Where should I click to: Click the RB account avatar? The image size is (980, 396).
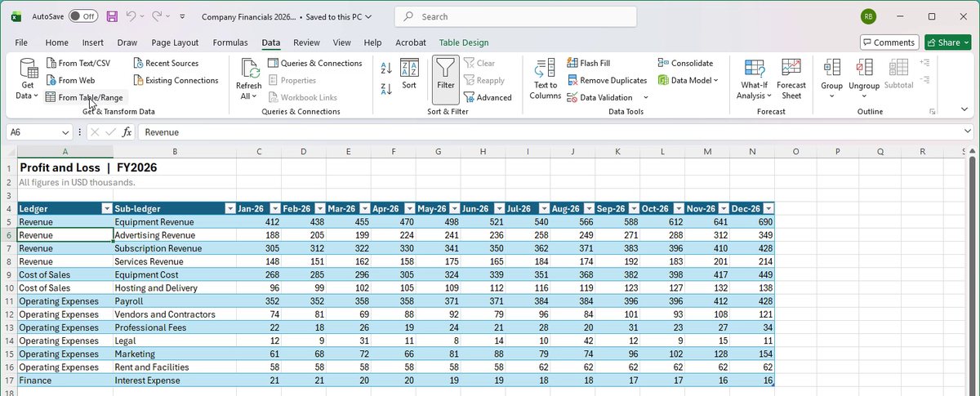(869, 16)
